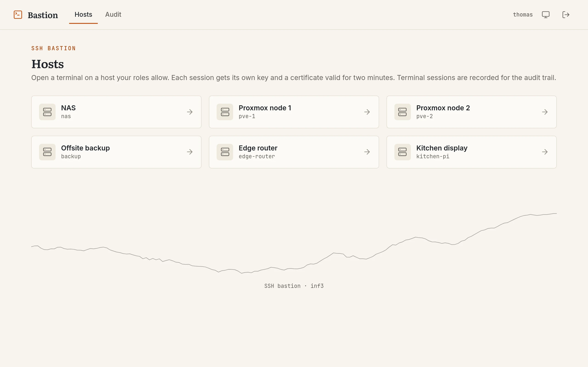588x367 pixels.
Task: Click the Offsite backup server icon
Action: [x=47, y=152]
